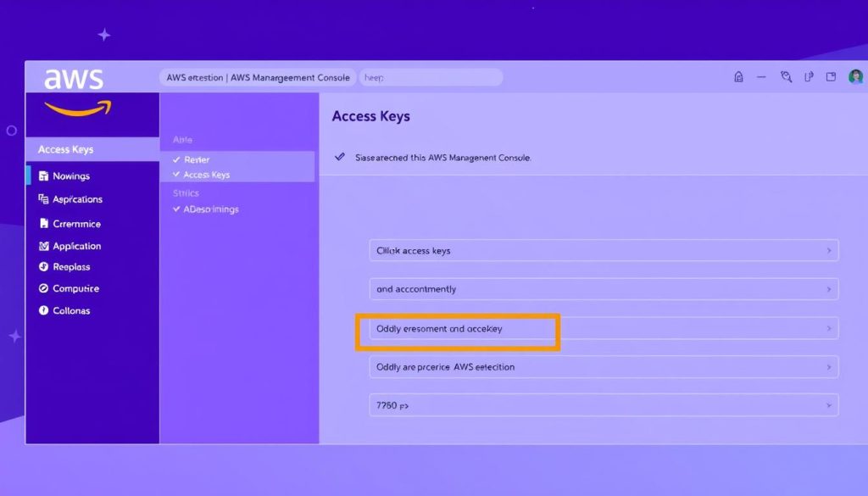Click the share icon in top bar
Viewport: 868px width, 496px height.
[809, 77]
